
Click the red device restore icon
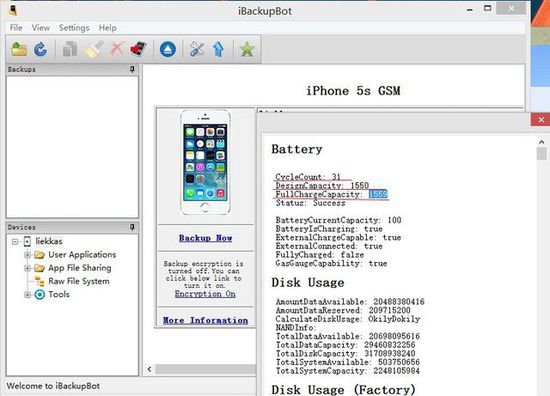coord(139,49)
